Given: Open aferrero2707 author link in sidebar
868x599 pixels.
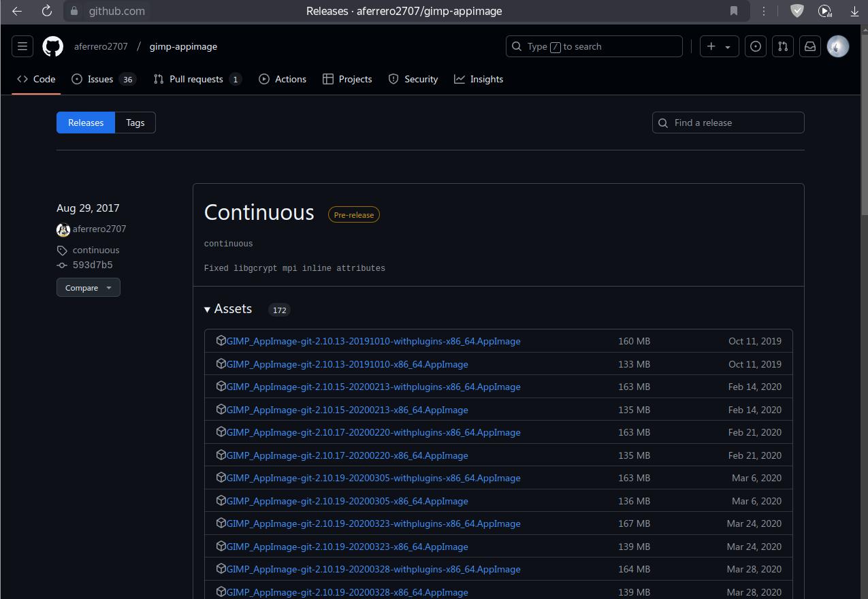Looking at the screenshot, I should coord(99,229).
